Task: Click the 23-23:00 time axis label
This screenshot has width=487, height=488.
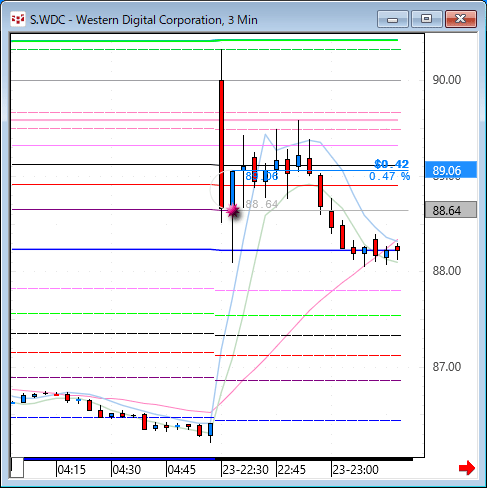Action: click(355, 470)
